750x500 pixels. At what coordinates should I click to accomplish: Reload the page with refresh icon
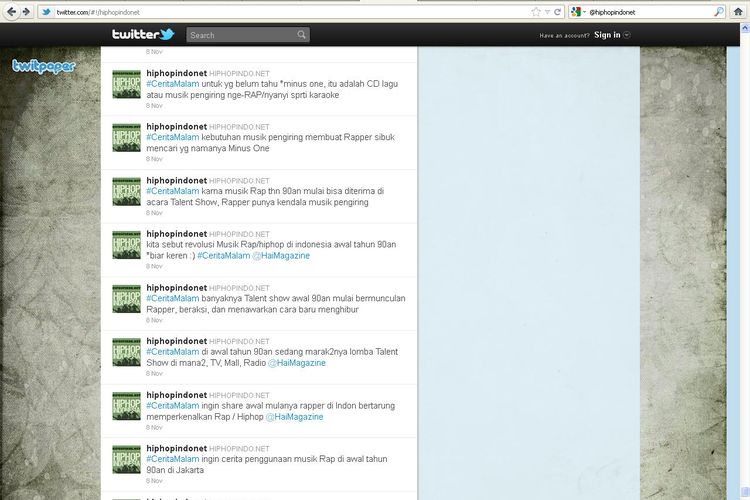pos(557,12)
